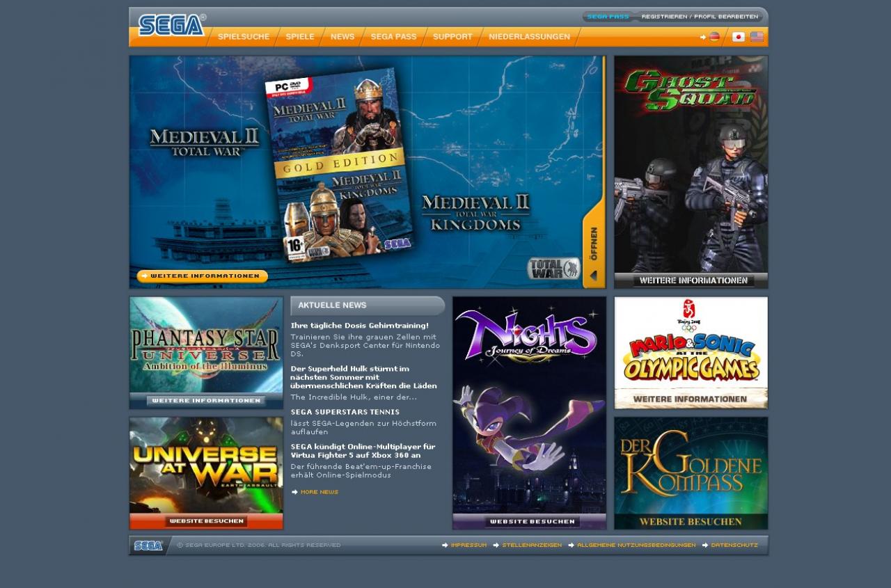Open the Virtua Fighter 5 Online-Multiplayer headline

pyautogui.click(x=363, y=451)
